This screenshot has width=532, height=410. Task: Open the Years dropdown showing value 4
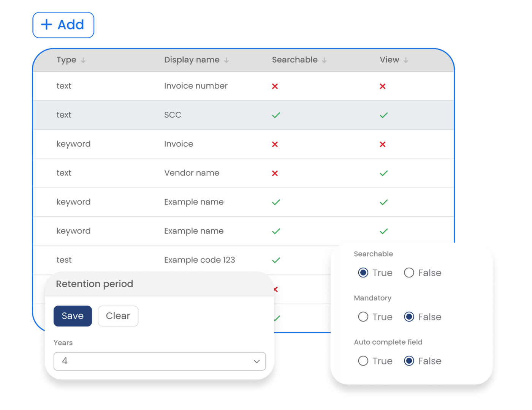pyautogui.click(x=256, y=361)
